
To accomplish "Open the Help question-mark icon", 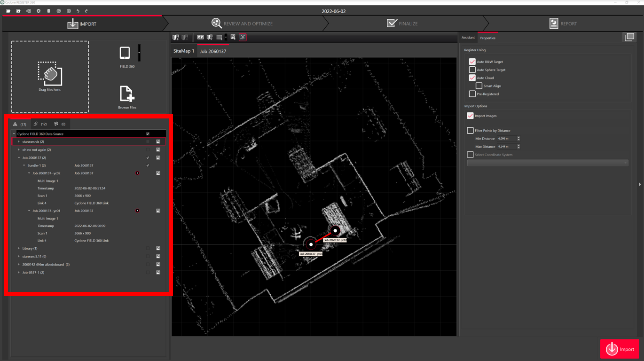I will tap(59, 11).
